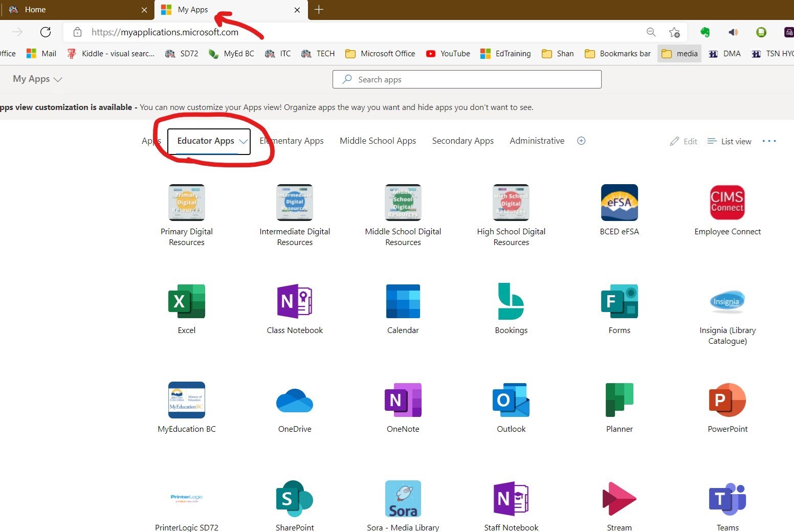Image resolution: width=794 pixels, height=532 pixels.
Task: Open Insignia Library Catalogue app
Action: coord(727,301)
